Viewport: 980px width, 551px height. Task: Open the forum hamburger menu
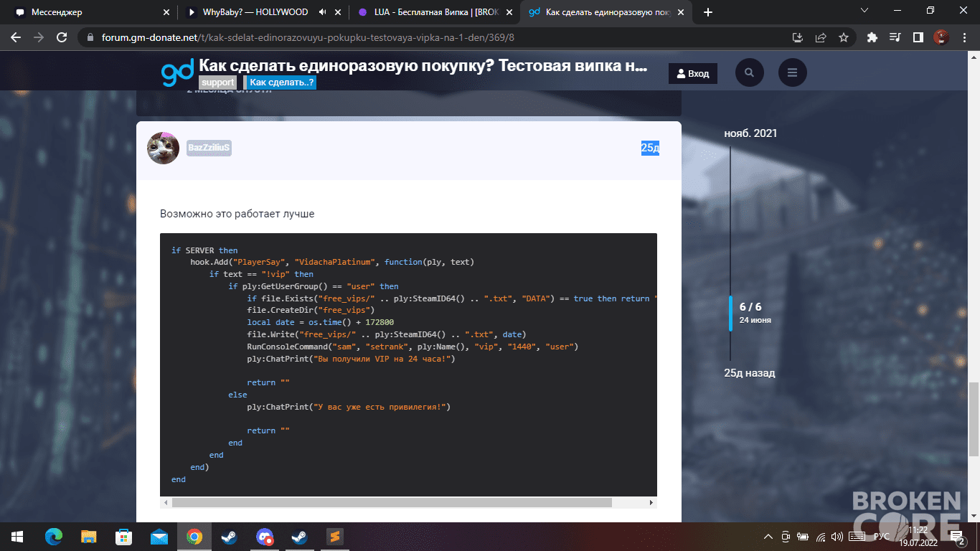793,72
